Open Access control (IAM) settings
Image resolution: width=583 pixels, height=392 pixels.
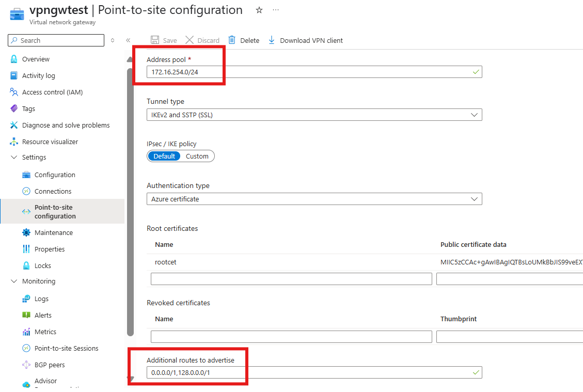click(x=52, y=92)
